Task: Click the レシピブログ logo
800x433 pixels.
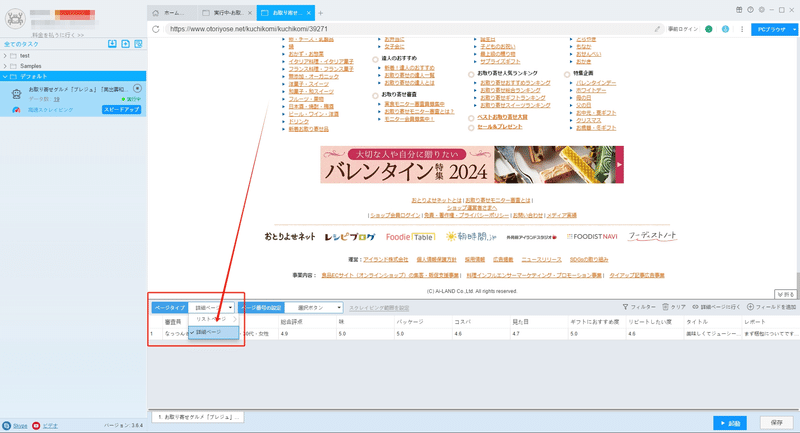Action: click(x=350, y=237)
